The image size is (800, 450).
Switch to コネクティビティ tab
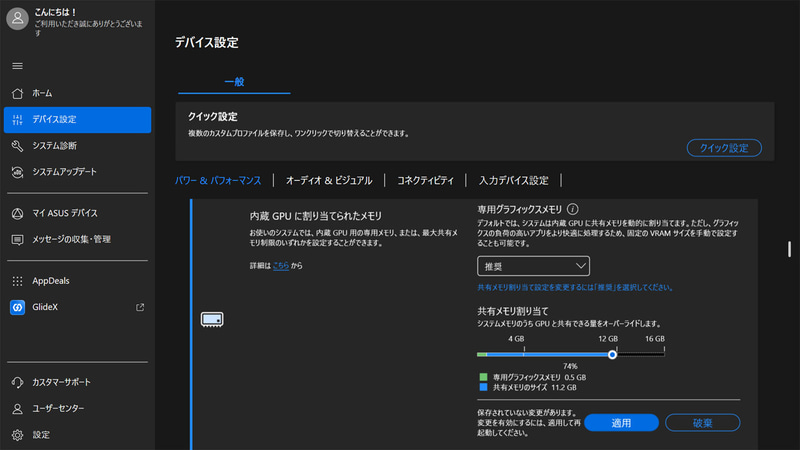click(x=425, y=181)
